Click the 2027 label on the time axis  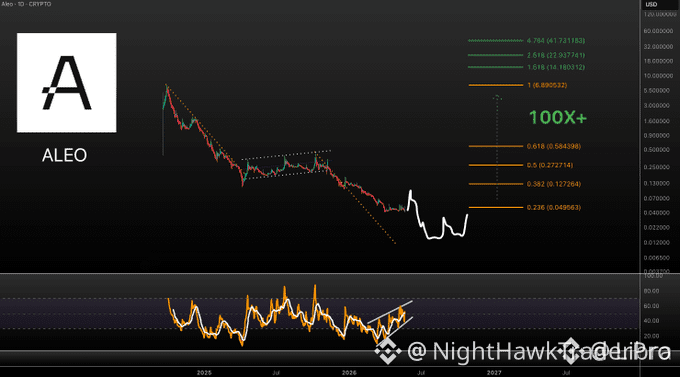click(494, 373)
